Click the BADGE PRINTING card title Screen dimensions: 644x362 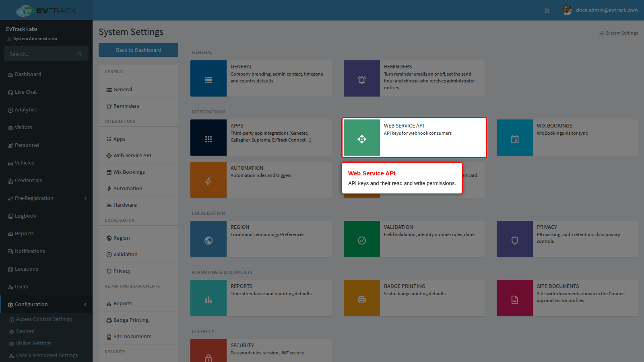[405, 286]
